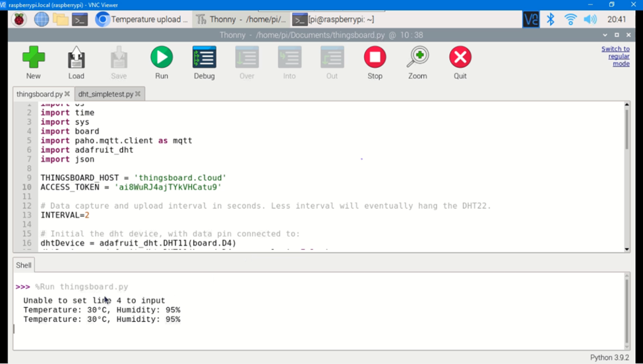This screenshot has width=643, height=364.
Task: Open the file manager folder icon
Action: (x=61, y=19)
